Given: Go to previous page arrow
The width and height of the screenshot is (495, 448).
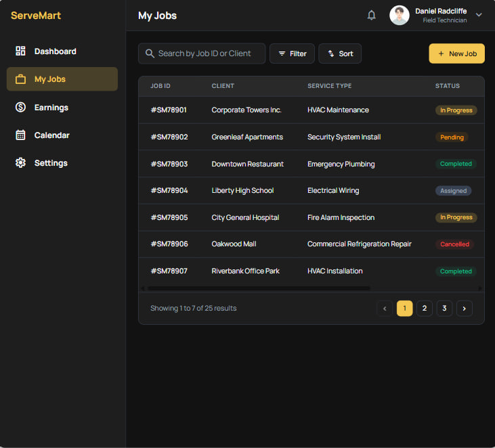Looking at the screenshot, I should 385,308.
